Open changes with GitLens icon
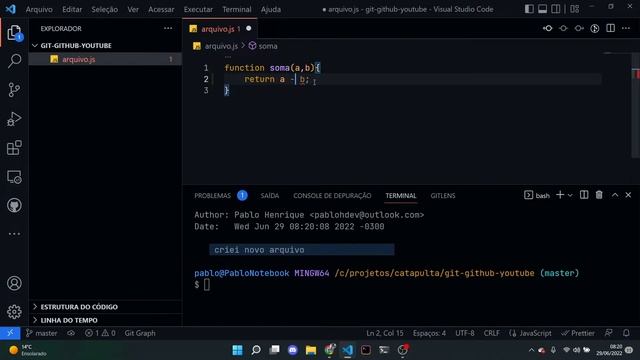This screenshot has height=360, width=640. pyautogui.click(x=595, y=28)
